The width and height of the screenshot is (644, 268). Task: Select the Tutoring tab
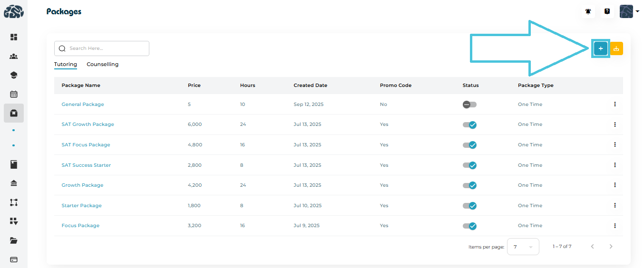(x=66, y=64)
